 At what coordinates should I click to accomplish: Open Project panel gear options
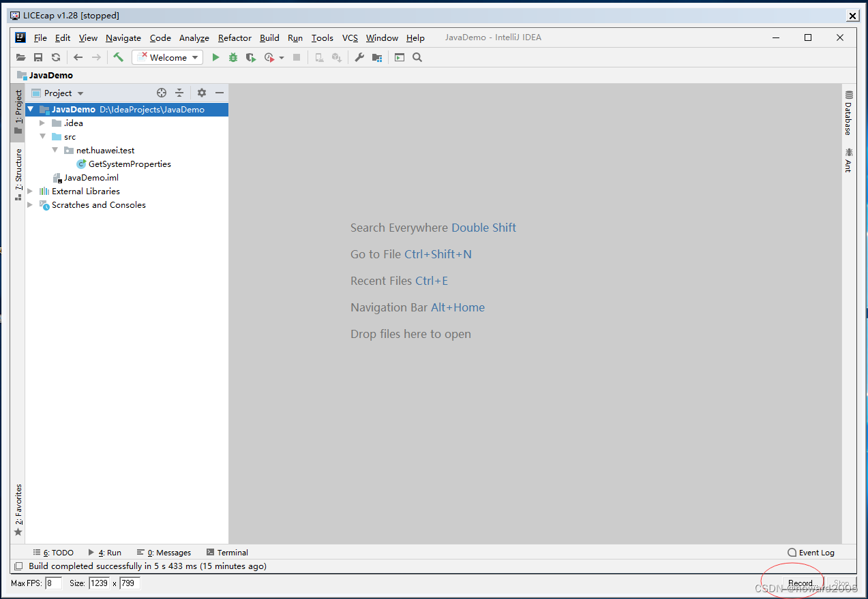pyautogui.click(x=201, y=93)
